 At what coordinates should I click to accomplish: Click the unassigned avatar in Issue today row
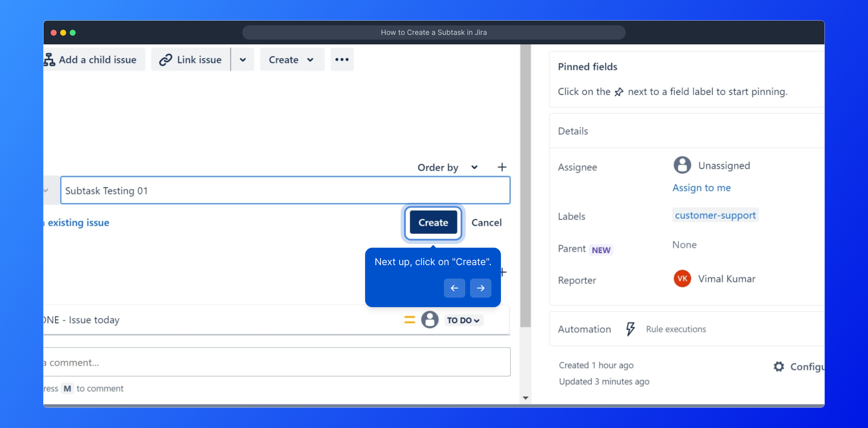tap(430, 319)
